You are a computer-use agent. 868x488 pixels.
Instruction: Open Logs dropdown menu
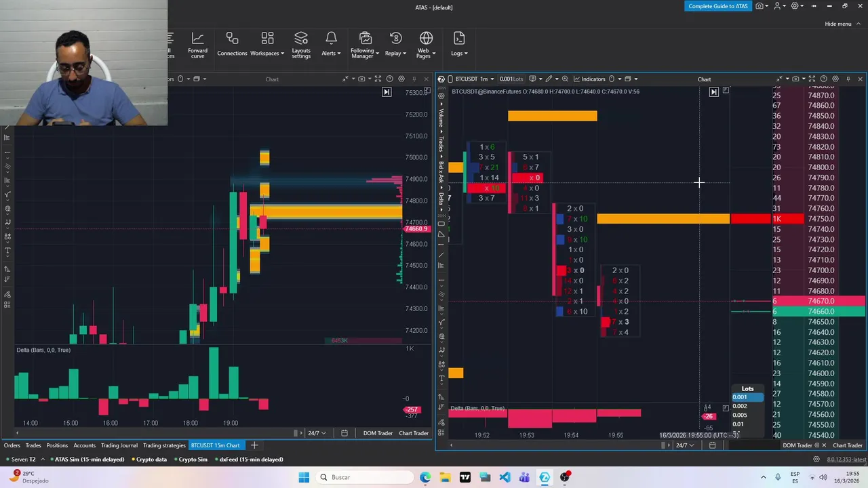point(459,45)
